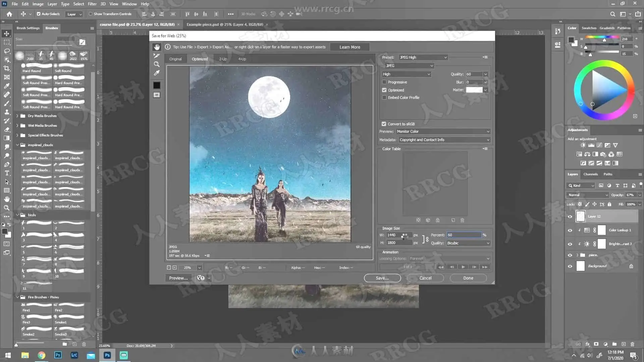Viewport: 644px width, 362px height.
Task: Select the Horizontal Type tool
Action: pyautogui.click(x=7, y=173)
